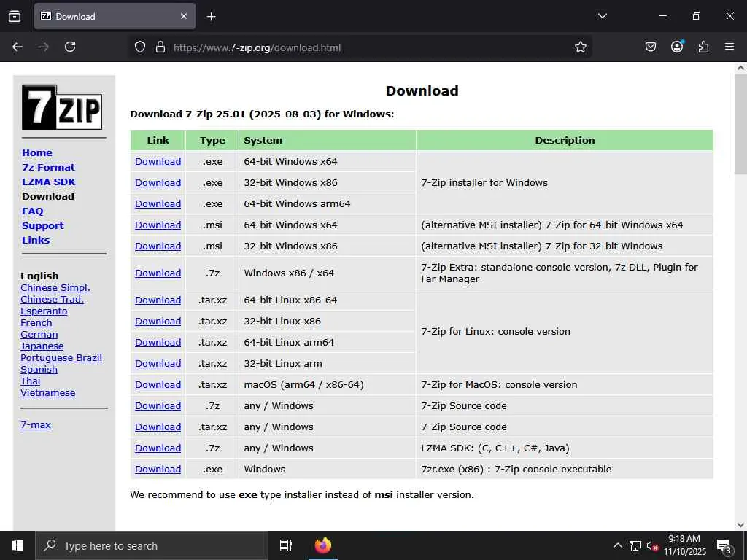
Task: Open FAQ page in sidebar
Action: [32, 211]
